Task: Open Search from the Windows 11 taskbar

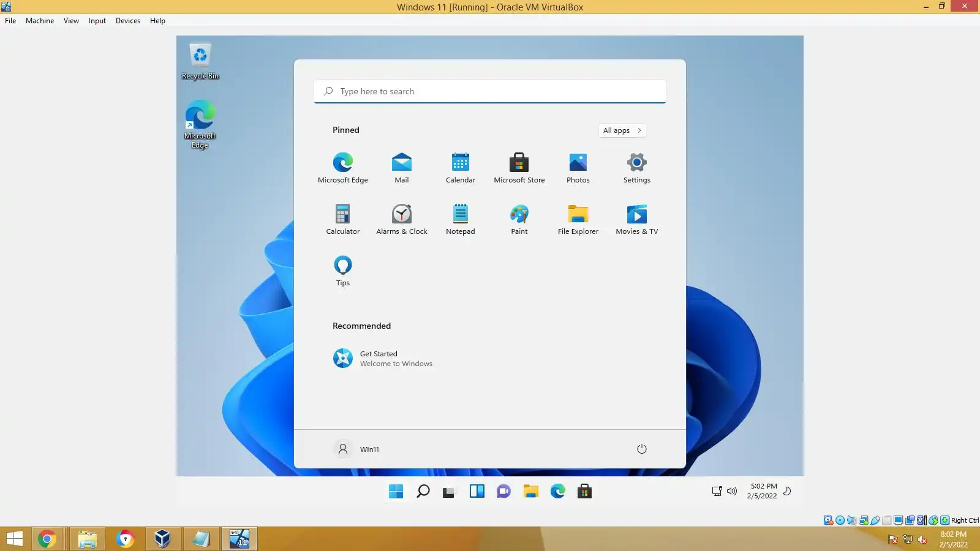Action: pos(423,491)
